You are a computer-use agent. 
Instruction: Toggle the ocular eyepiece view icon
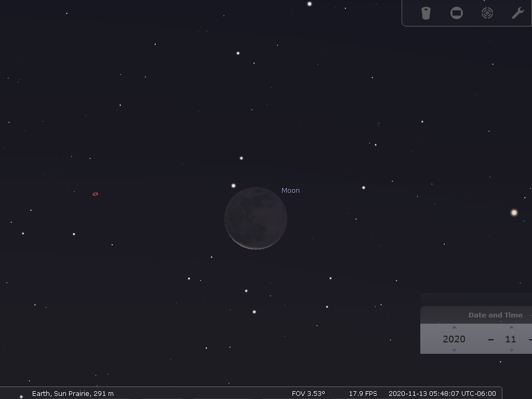[x=425, y=13]
